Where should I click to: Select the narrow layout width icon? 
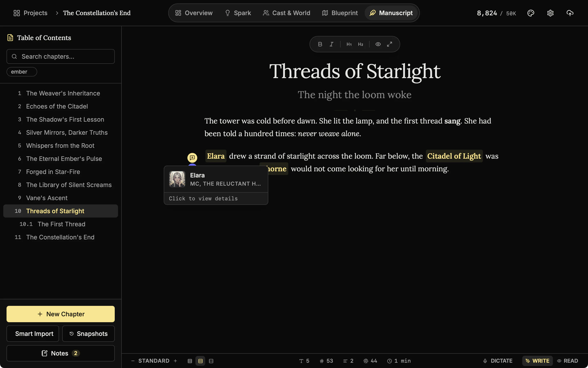pyautogui.click(x=190, y=361)
